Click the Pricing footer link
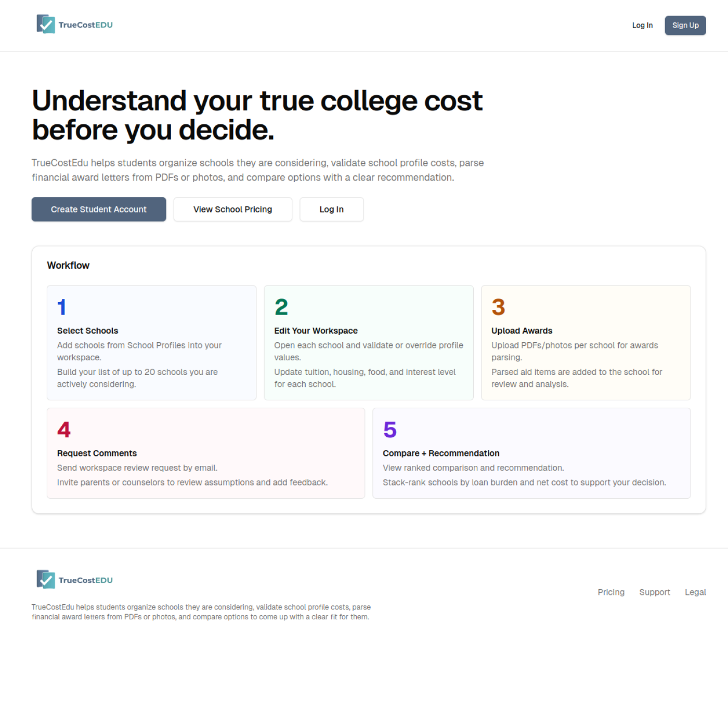 coord(610,592)
